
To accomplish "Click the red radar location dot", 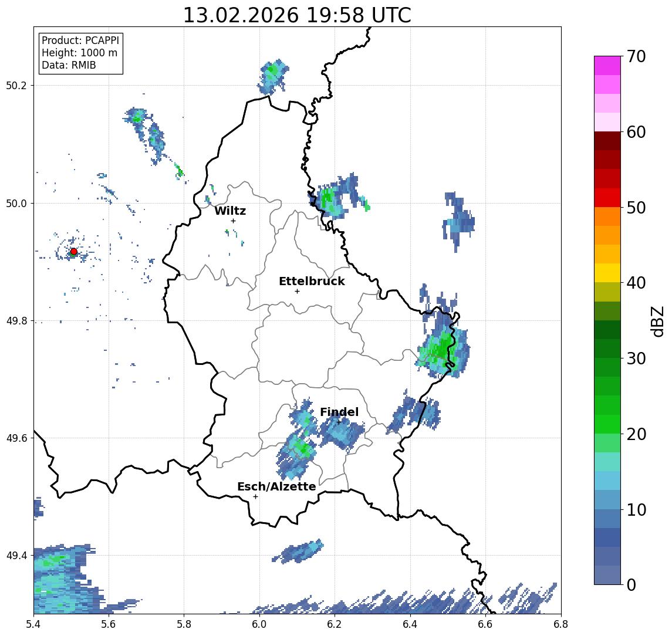I will pyautogui.click(x=74, y=252).
